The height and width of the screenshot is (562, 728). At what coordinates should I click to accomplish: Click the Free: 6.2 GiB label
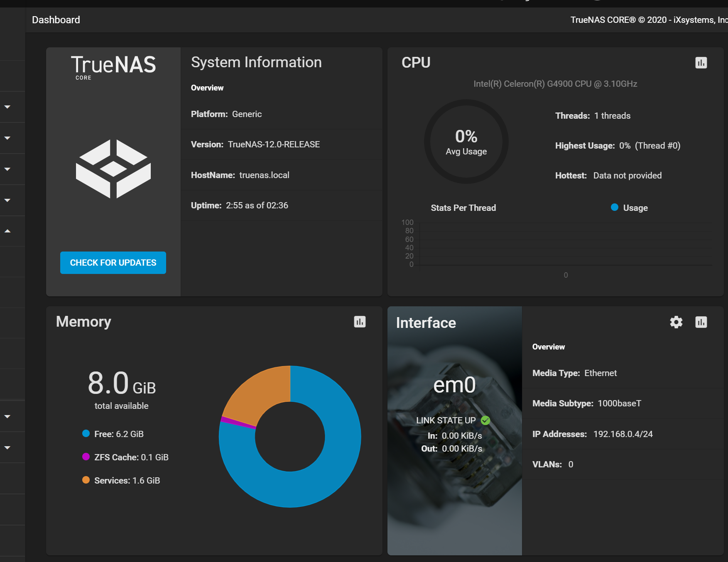pos(119,434)
